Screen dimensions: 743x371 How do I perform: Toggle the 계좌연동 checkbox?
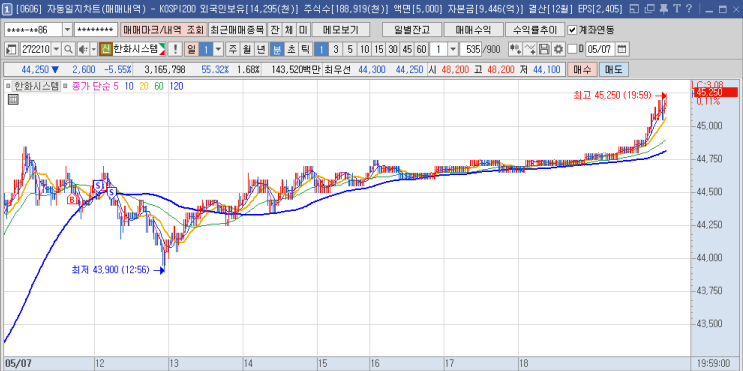tap(572, 30)
